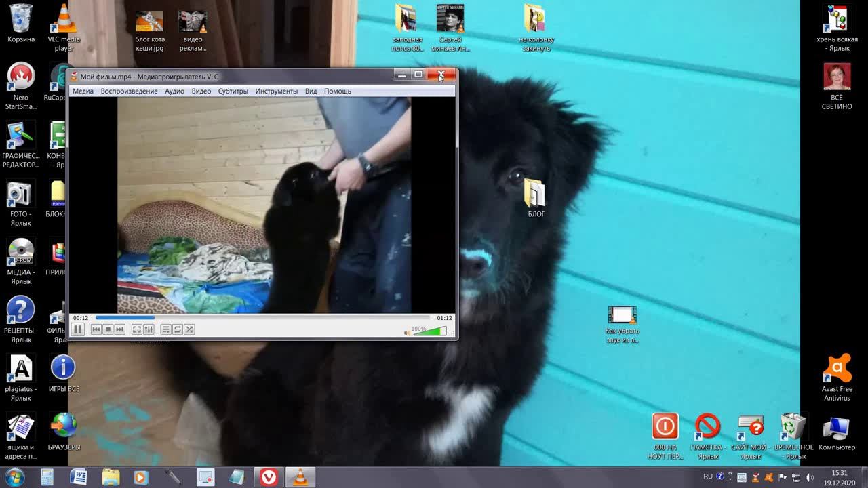Select the блог кота кеши.jpg file
This screenshot has height=488, width=868.
point(149,31)
